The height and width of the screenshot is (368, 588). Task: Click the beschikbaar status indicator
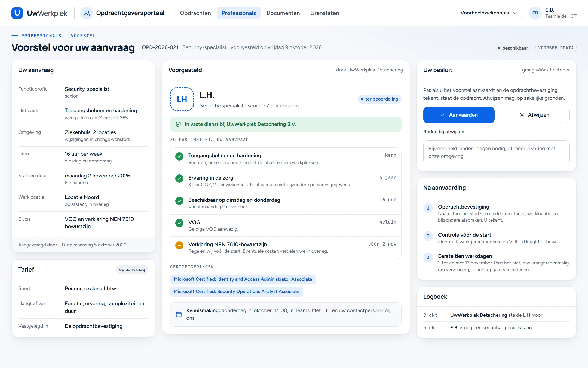coord(513,48)
